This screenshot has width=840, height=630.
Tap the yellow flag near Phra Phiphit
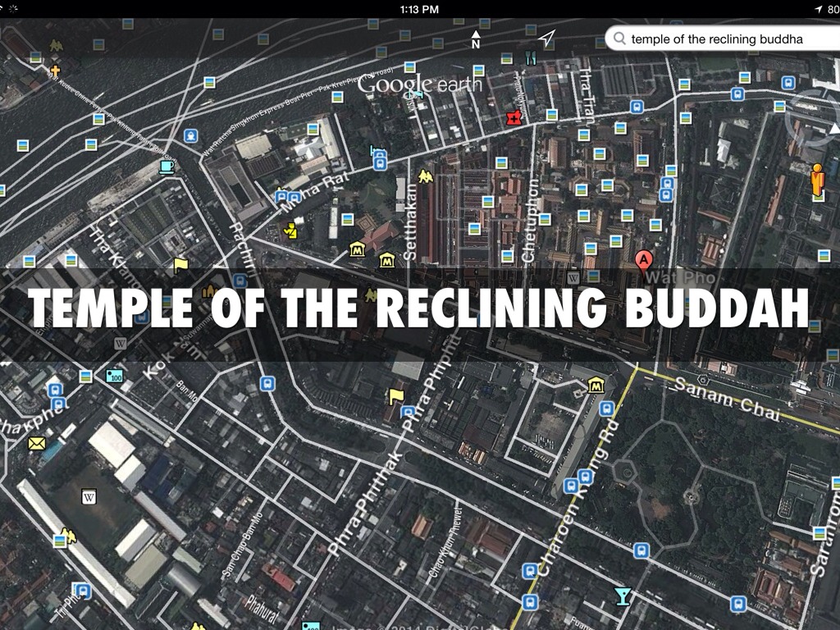tap(396, 397)
